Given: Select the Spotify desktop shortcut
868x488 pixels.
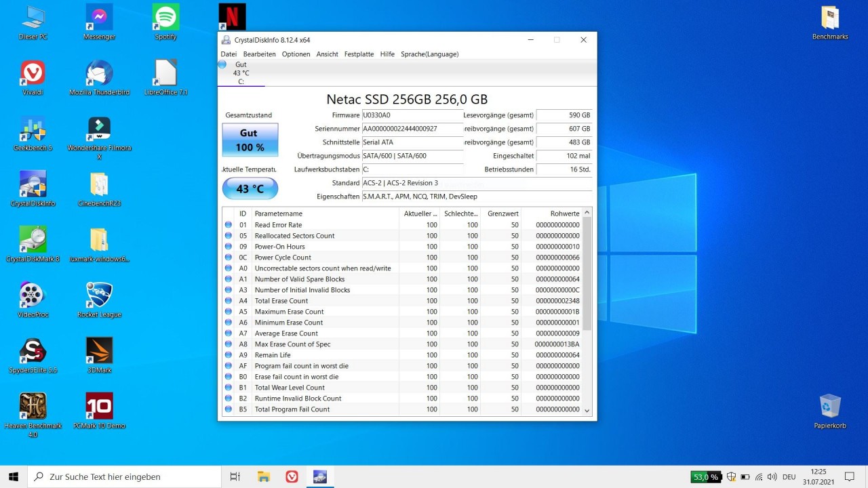Looking at the screenshot, I should (165, 22).
